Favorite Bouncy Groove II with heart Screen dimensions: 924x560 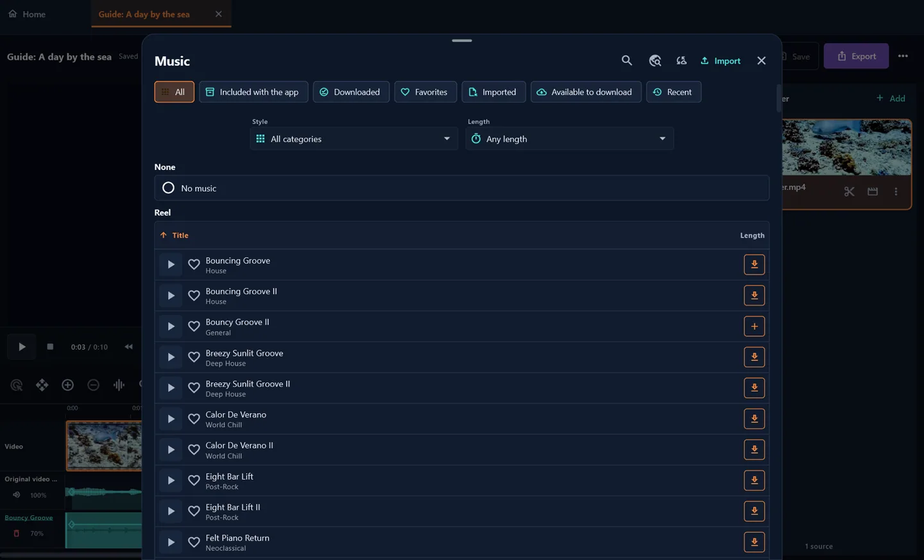194,326
